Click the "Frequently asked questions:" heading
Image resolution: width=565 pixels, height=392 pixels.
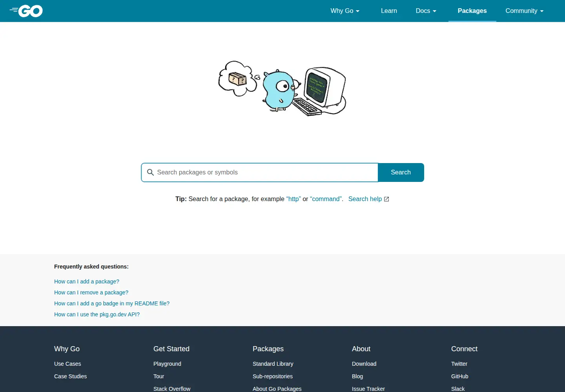(91, 267)
